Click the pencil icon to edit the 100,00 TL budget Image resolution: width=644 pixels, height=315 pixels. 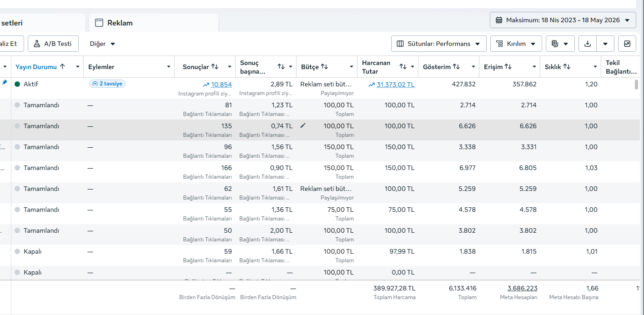click(303, 126)
